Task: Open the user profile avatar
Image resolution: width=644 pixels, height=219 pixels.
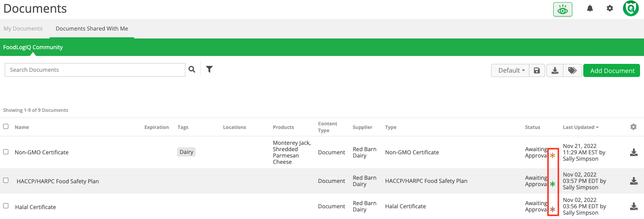Action: (631, 8)
